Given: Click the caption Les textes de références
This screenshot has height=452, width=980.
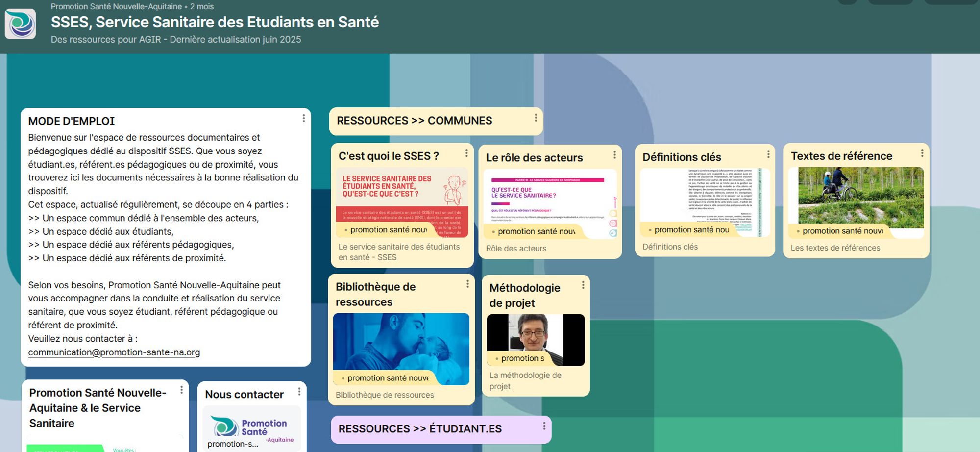Looking at the screenshot, I should tap(835, 248).
